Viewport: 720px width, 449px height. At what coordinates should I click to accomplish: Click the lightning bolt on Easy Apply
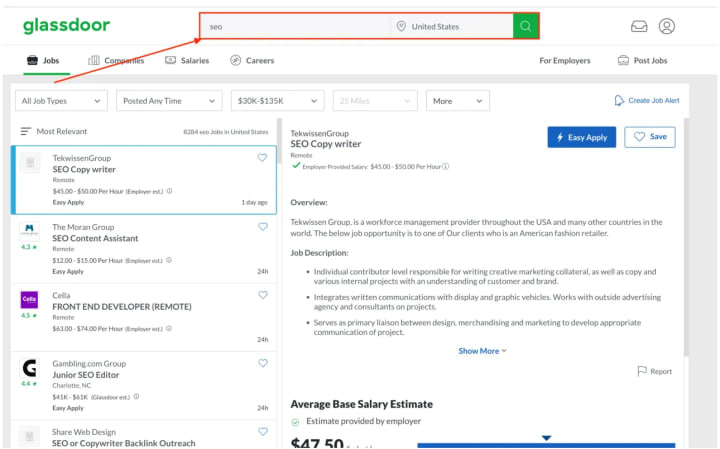[560, 137]
